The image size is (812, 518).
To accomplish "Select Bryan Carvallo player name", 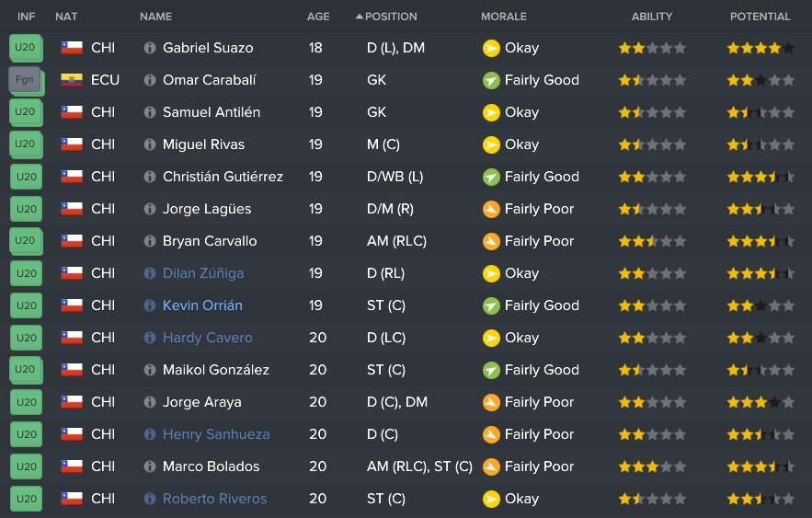I will pos(210,241).
